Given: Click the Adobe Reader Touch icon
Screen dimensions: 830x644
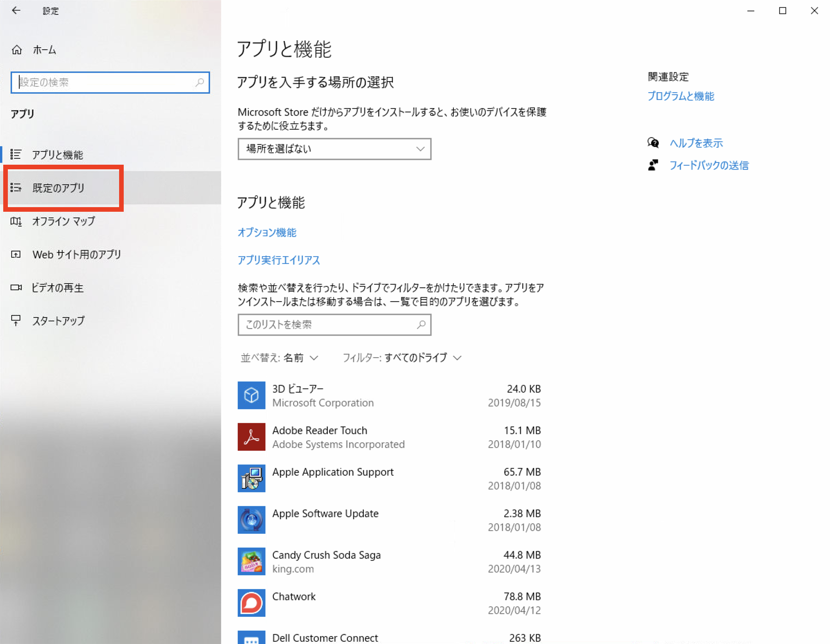Looking at the screenshot, I should point(252,437).
